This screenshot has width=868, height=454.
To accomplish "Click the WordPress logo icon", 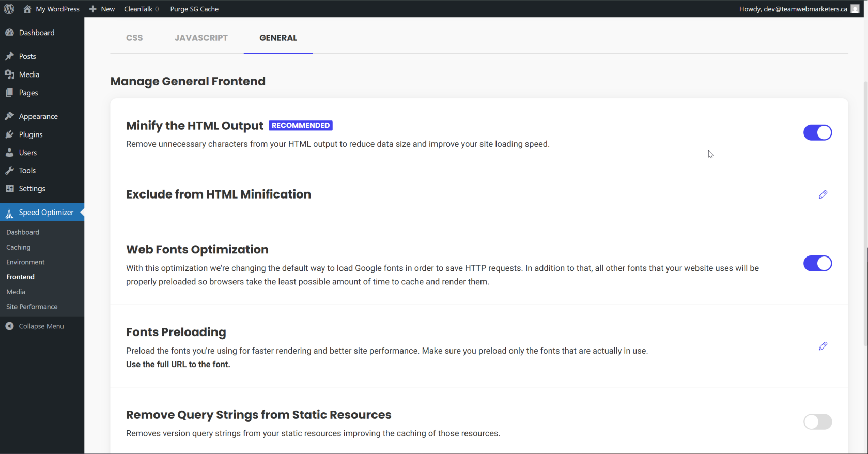I will [9, 9].
